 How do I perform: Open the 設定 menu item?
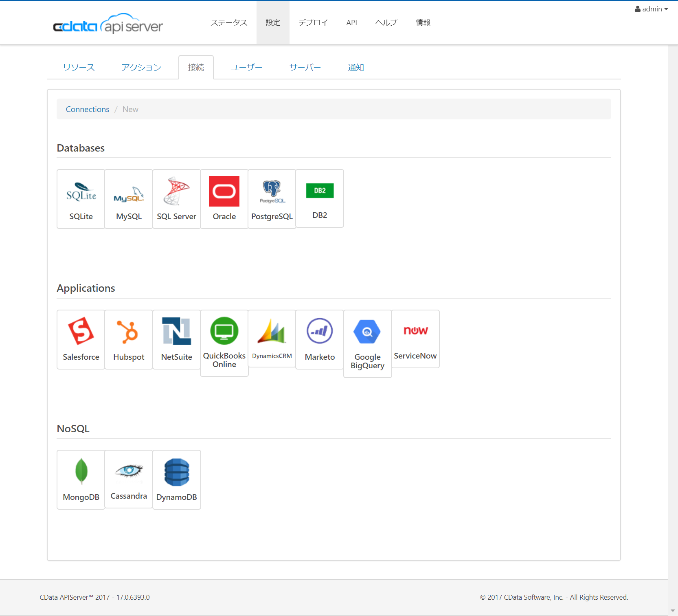click(273, 22)
